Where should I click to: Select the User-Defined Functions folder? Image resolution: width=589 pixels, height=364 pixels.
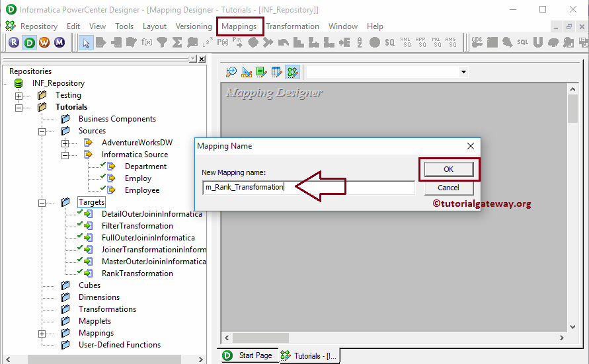(x=120, y=345)
